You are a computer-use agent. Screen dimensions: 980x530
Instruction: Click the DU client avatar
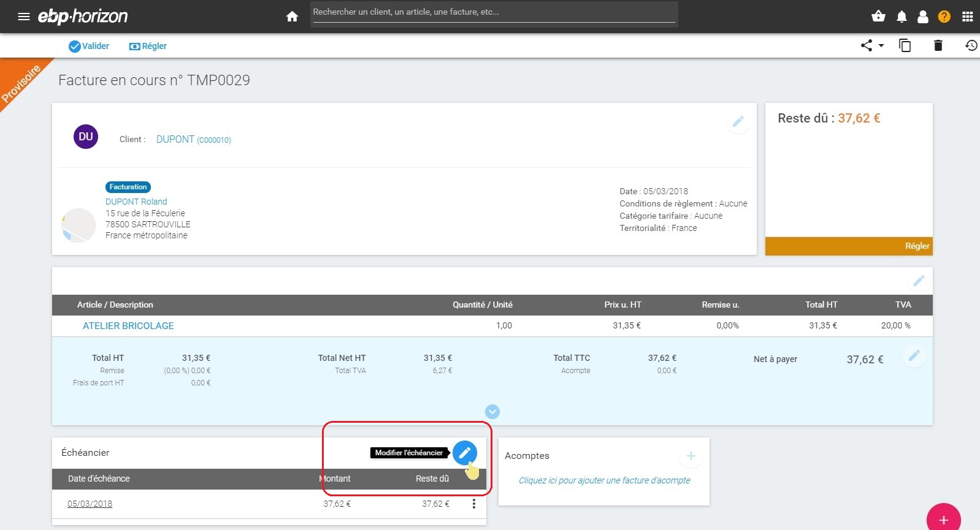click(86, 137)
